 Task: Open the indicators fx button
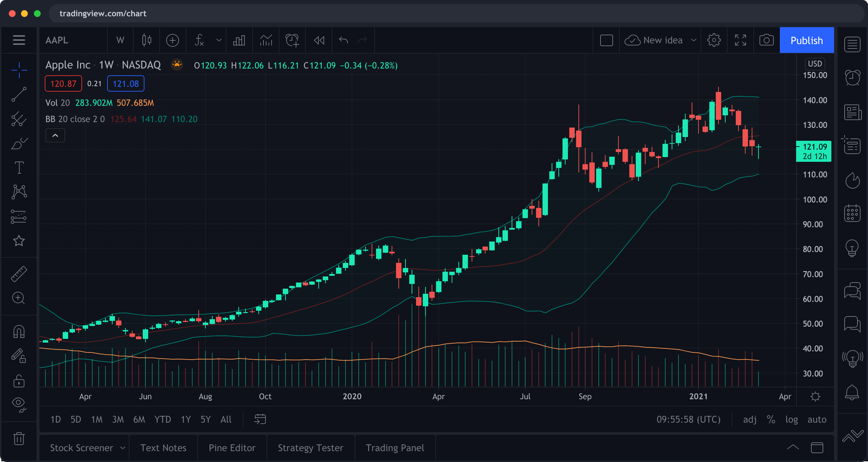coord(199,40)
